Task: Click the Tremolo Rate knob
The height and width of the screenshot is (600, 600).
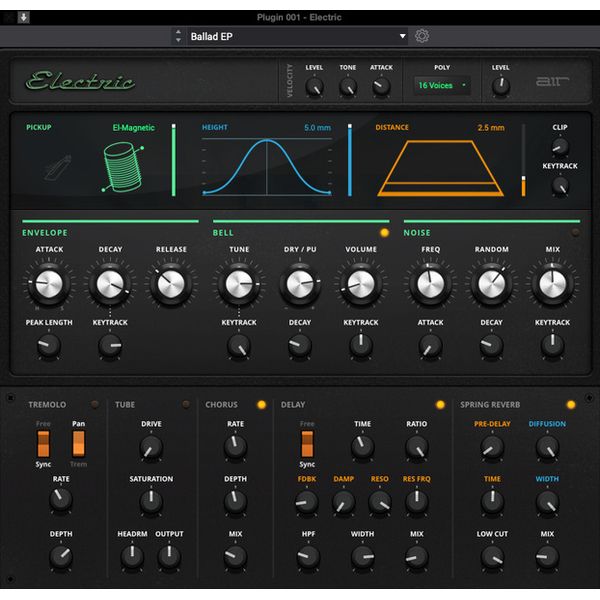Action: [61, 499]
